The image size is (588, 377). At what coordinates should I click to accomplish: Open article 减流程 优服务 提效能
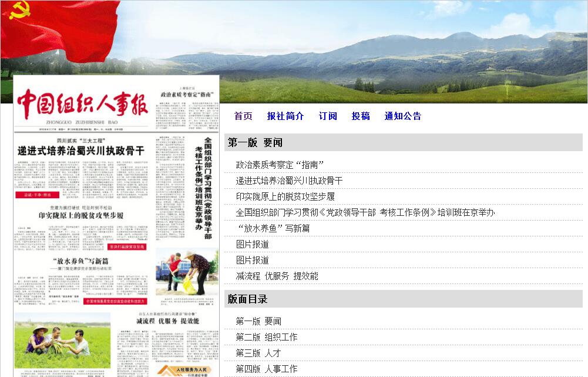(x=277, y=276)
